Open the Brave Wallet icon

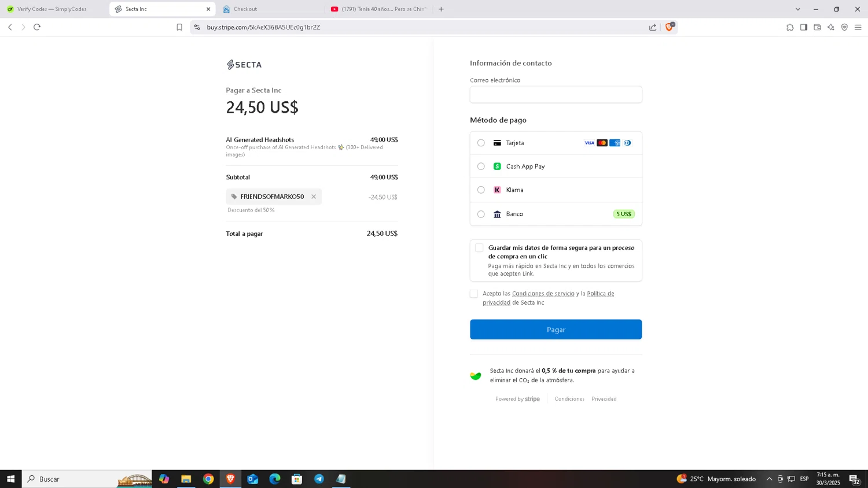click(x=817, y=27)
